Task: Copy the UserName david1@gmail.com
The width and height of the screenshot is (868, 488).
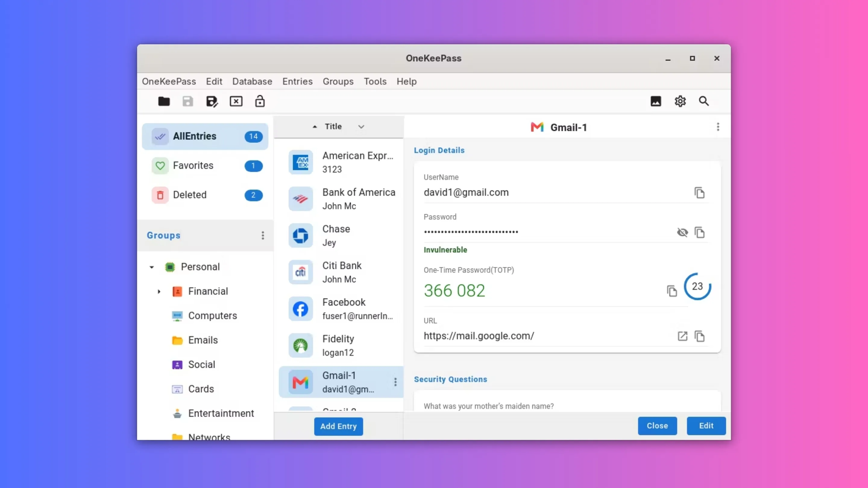Action: [x=700, y=193]
